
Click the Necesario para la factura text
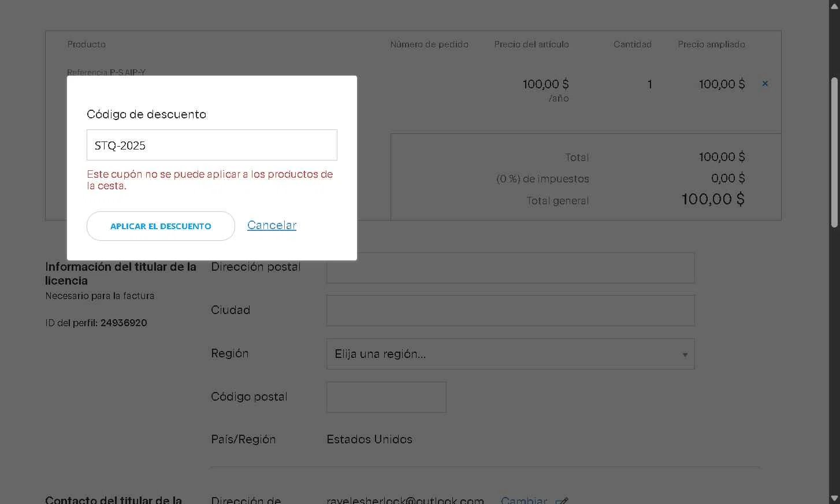pyautogui.click(x=100, y=296)
